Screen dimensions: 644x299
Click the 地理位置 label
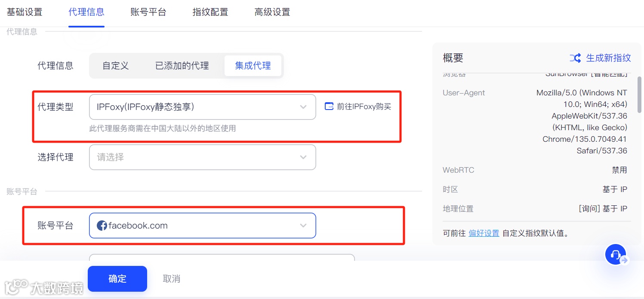(458, 209)
